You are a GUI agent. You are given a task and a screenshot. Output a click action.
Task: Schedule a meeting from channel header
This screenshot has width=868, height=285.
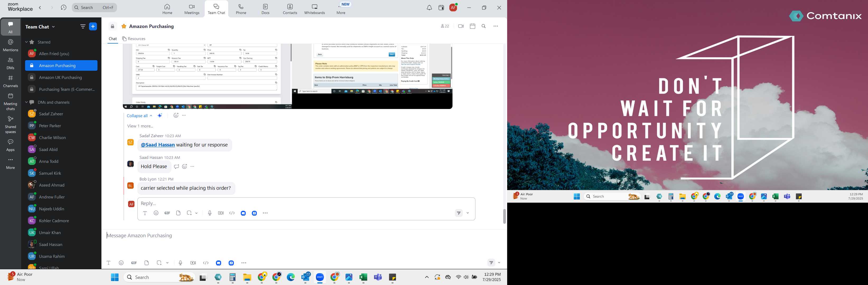[472, 26]
